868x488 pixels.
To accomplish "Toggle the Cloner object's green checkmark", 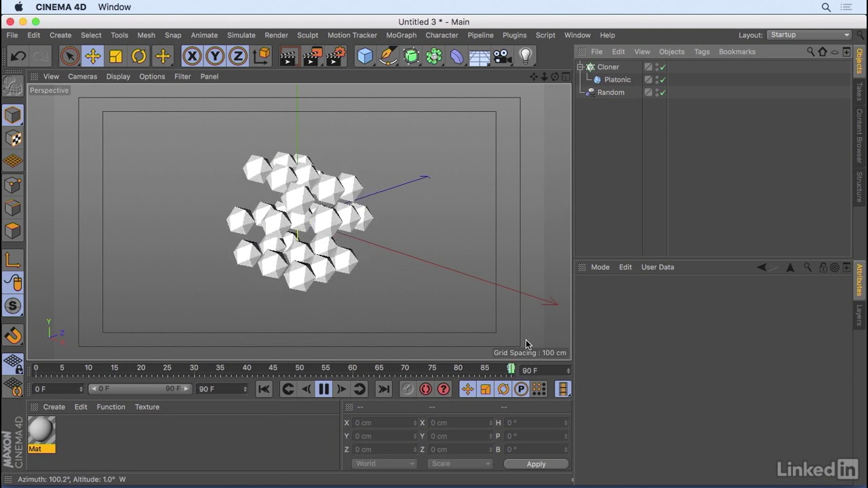I will (x=663, y=67).
